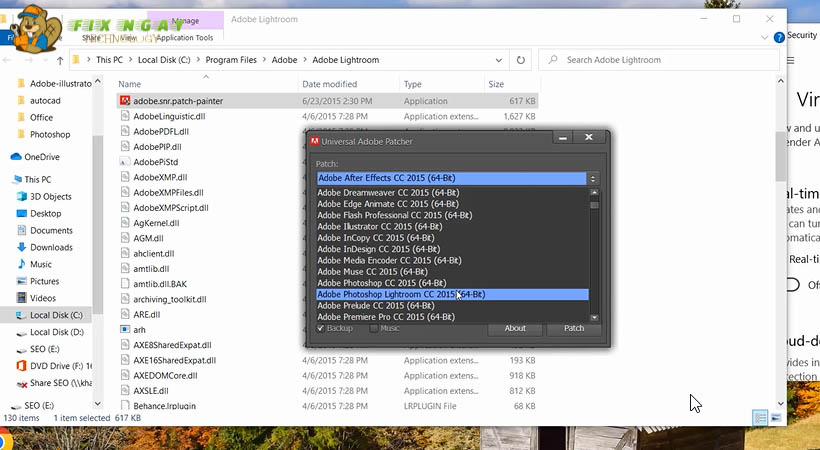Choose Adobe Premiere Pro CC 2015 (64-Bit)
The height and width of the screenshot is (450, 820).
(x=452, y=317)
